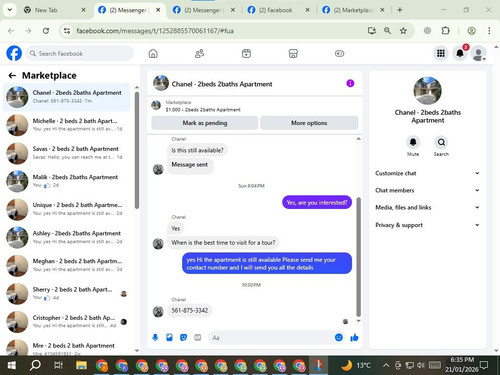Open a new browser tab with plus
The height and width of the screenshot is (375, 500).
pyautogui.click(x=400, y=10)
